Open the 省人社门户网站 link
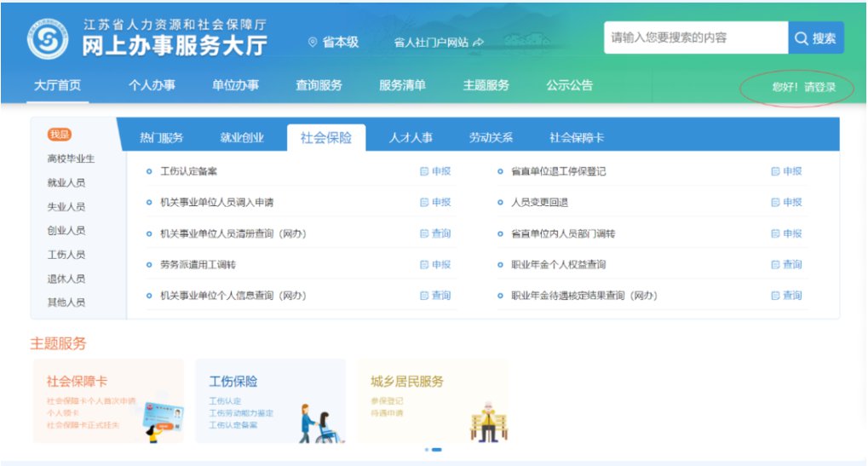The image size is (868, 466). (x=438, y=42)
